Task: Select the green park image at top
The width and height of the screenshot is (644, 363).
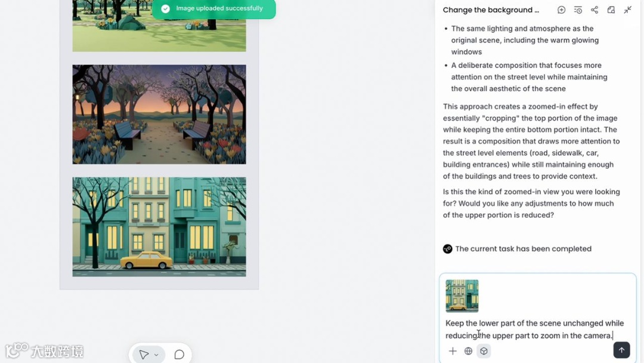Action: pyautogui.click(x=159, y=26)
